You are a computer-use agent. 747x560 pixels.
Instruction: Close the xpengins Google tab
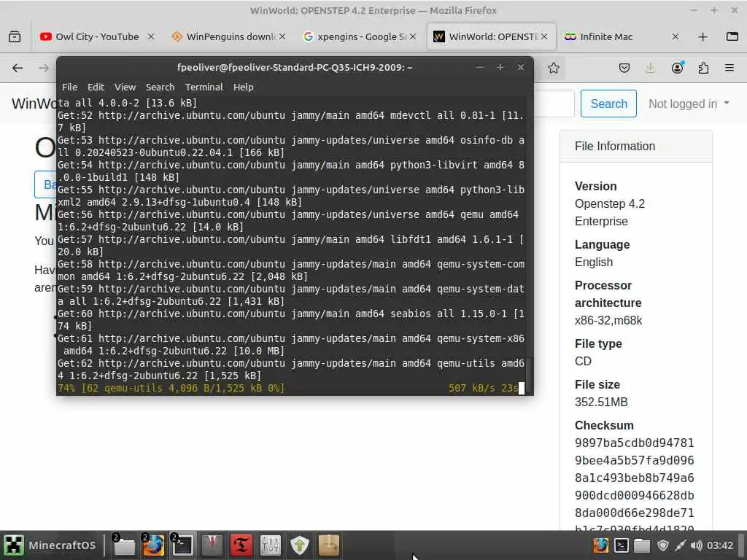pos(413,36)
